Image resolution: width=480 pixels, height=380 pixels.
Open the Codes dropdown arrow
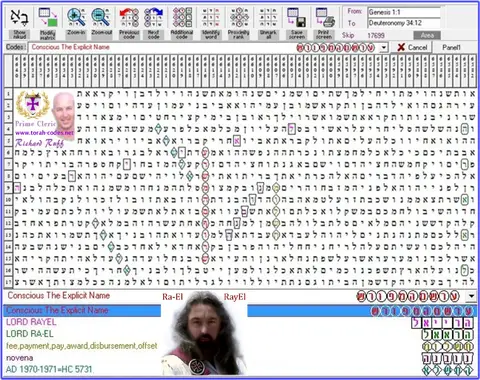click(384, 48)
